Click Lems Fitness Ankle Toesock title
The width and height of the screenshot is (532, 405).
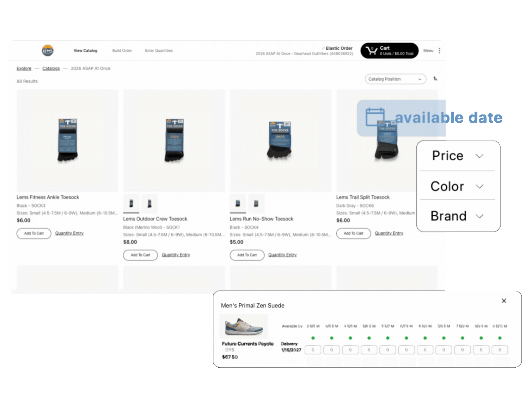pyautogui.click(x=48, y=197)
